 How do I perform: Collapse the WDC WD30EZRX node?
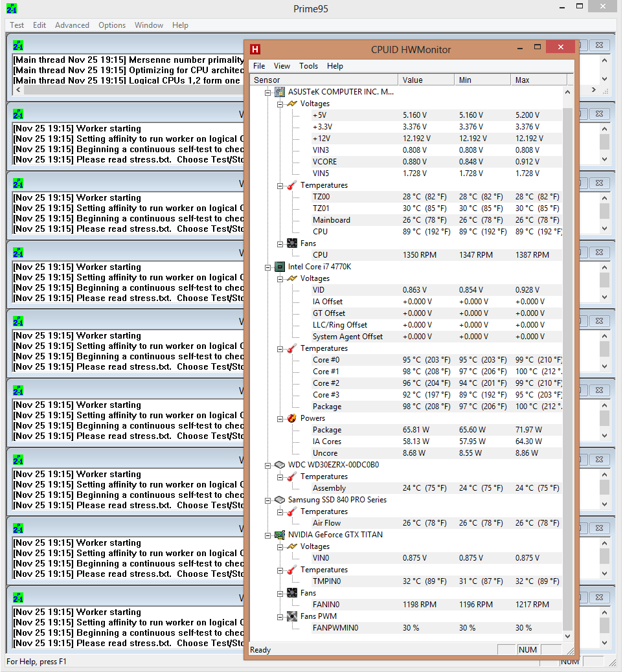(x=267, y=465)
